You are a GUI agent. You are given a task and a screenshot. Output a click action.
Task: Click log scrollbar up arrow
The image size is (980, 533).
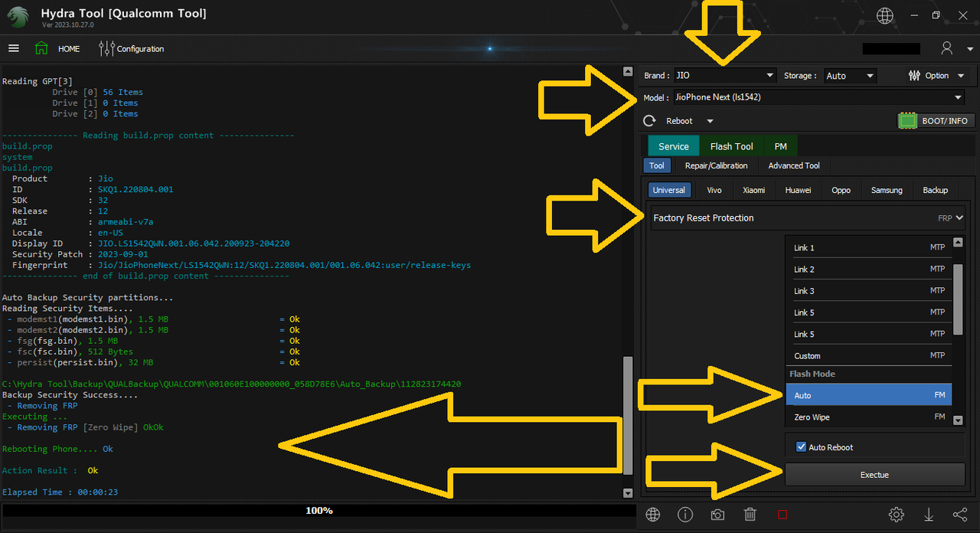pos(628,71)
